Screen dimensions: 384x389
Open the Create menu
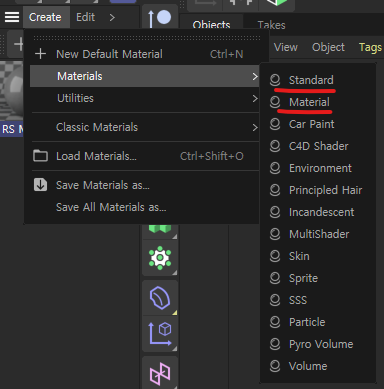[x=45, y=17]
